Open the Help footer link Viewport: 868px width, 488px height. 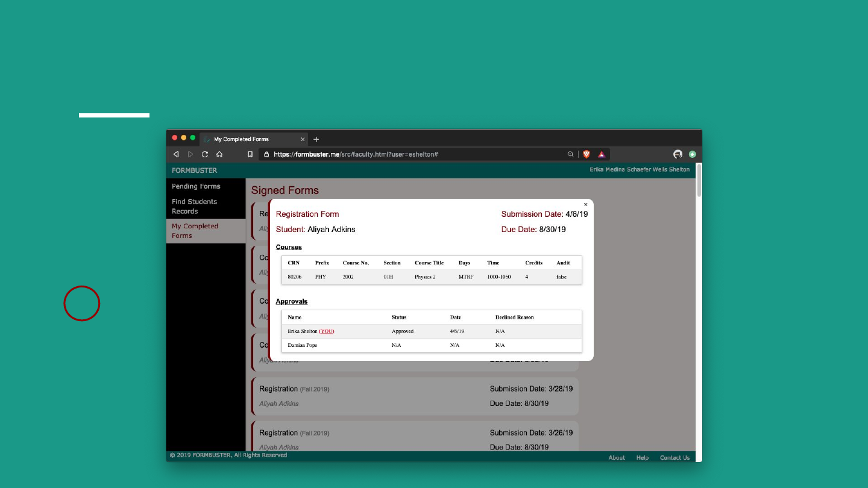click(x=643, y=457)
